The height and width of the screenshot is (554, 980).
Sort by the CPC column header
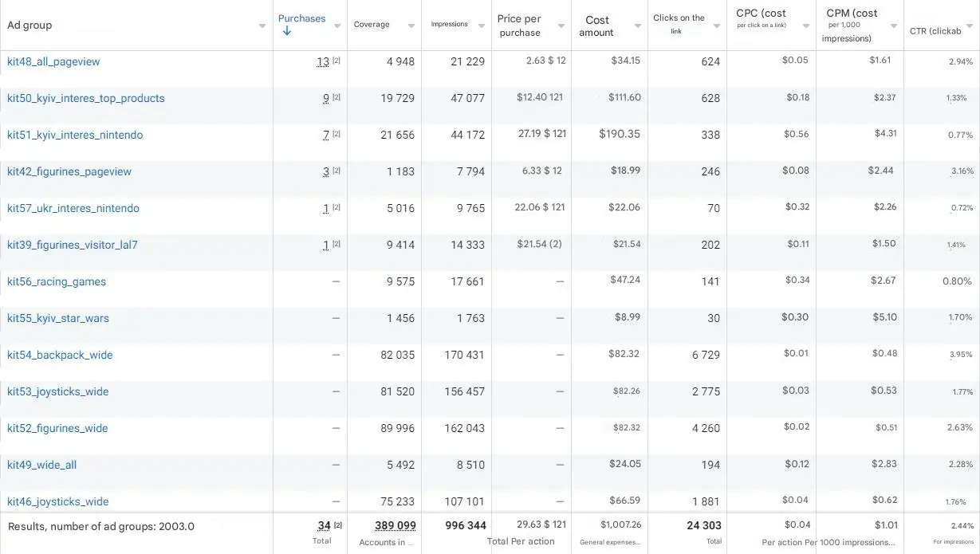[x=761, y=14]
